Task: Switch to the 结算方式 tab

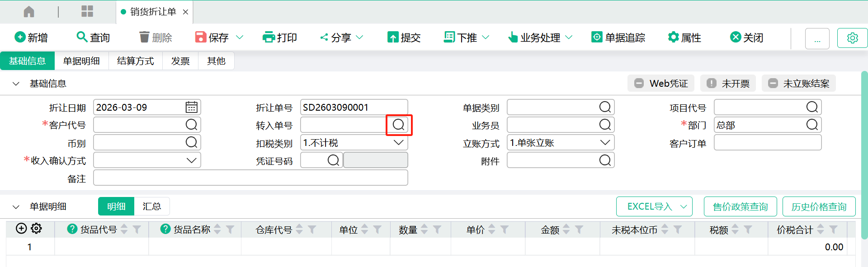Action: 135,61
